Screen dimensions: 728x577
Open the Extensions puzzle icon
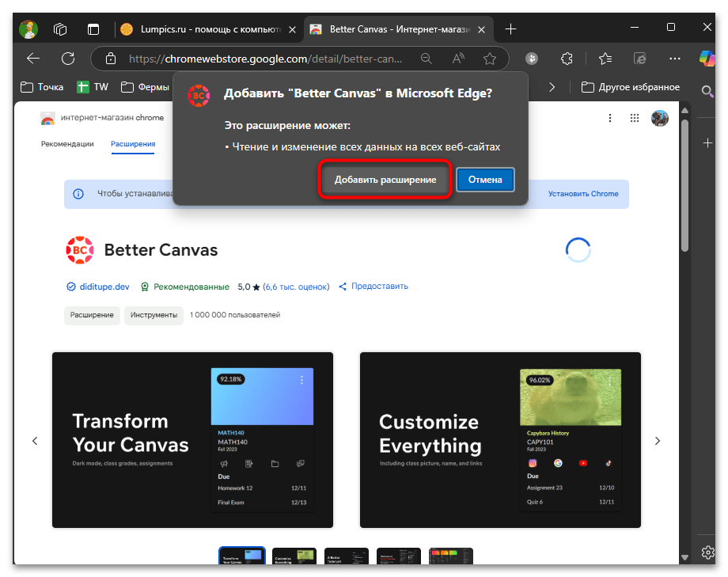pos(567,59)
